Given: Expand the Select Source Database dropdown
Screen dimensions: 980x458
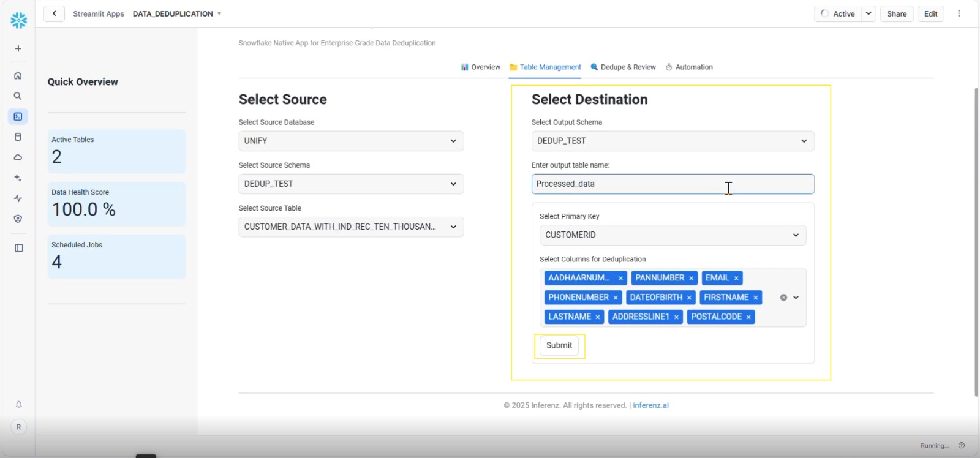Looking at the screenshot, I should (351, 141).
